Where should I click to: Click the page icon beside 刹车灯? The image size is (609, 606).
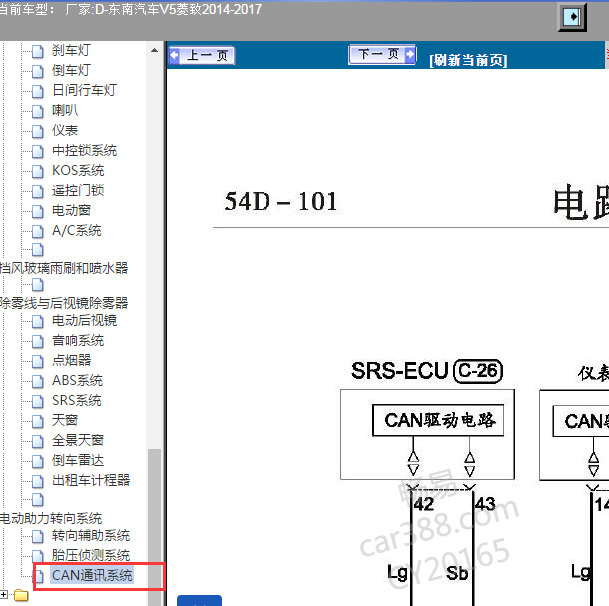38,51
